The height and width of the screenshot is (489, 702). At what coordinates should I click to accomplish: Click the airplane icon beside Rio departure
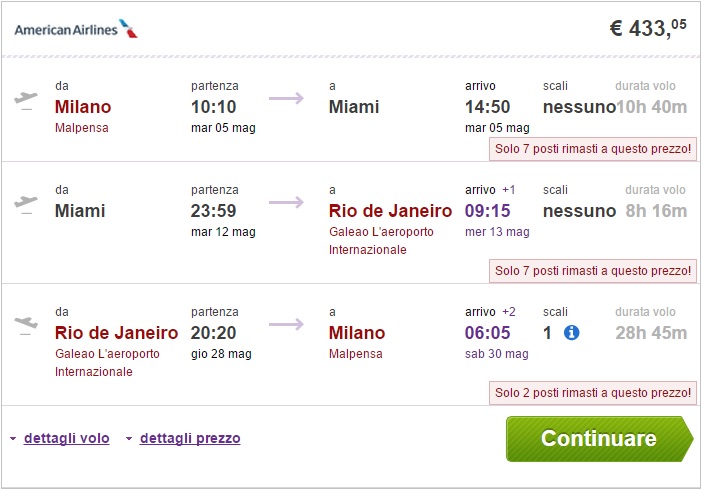(x=26, y=325)
